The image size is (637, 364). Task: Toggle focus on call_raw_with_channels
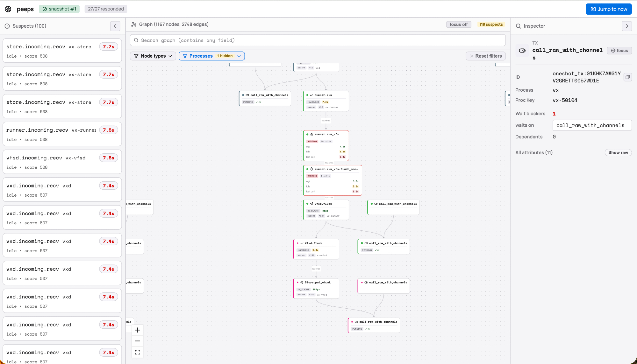pos(619,51)
